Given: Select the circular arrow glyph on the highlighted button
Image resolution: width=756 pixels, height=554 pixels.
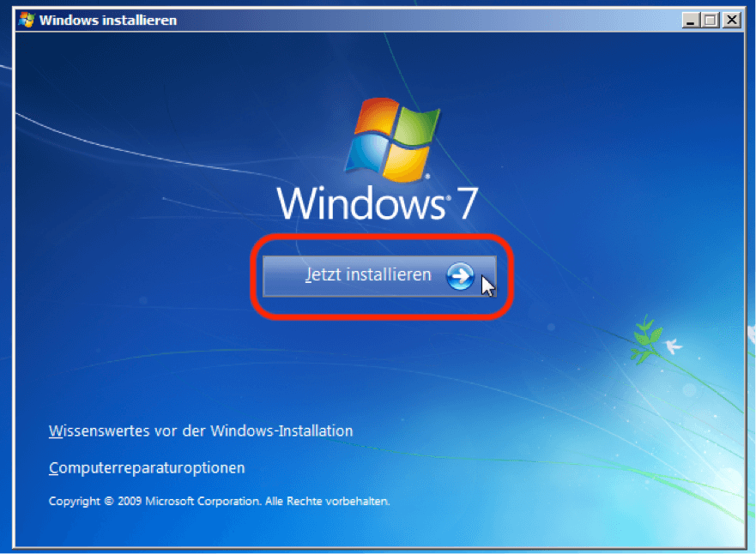Looking at the screenshot, I should [461, 276].
